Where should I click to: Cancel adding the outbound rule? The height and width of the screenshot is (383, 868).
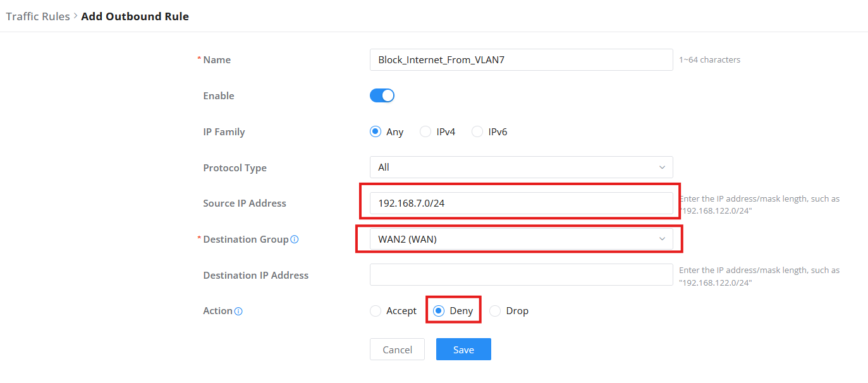[x=397, y=350]
